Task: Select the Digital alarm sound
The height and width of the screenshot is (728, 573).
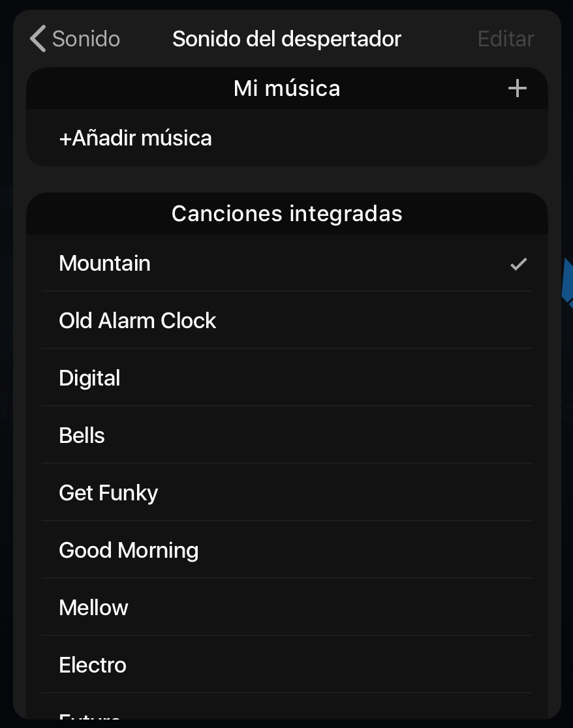Action: click(x=90, y=378)
